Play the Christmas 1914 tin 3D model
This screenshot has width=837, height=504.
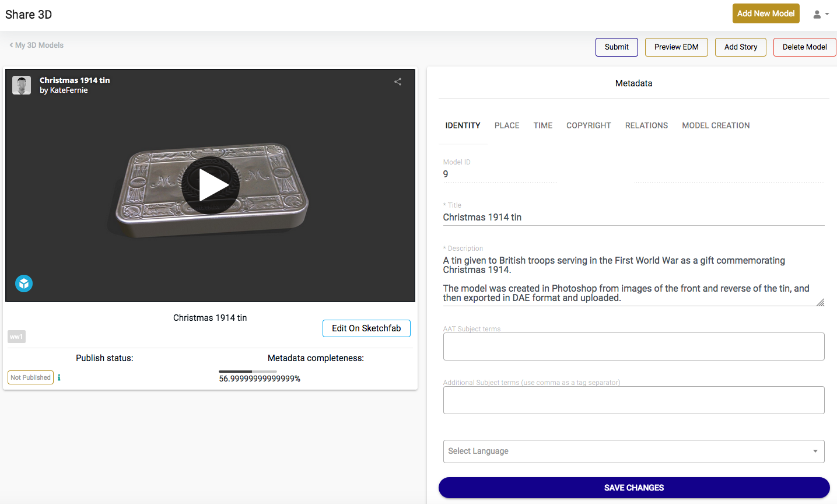211,185
